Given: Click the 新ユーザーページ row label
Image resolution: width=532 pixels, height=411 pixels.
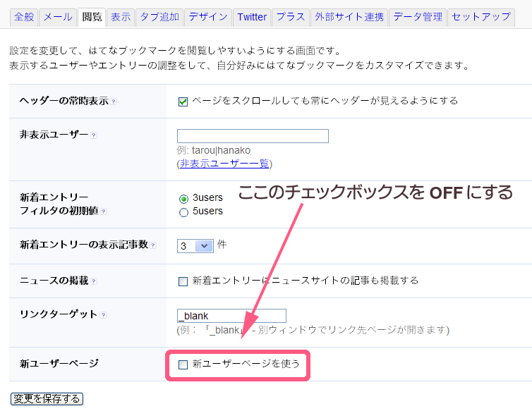Looking at the screenshot, I should tap(59, 364).
